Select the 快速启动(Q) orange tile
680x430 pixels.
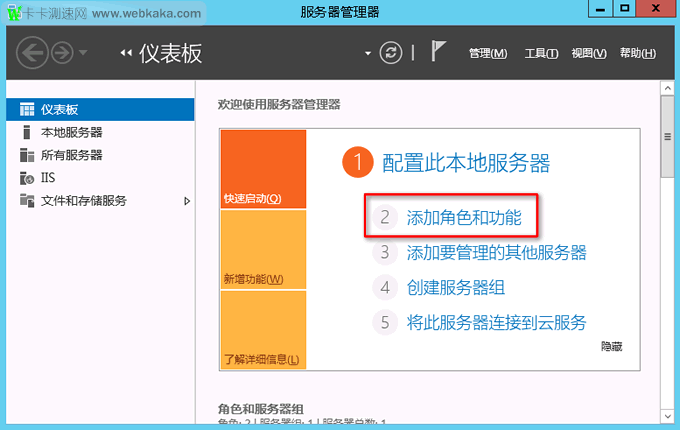pos(263,170)
